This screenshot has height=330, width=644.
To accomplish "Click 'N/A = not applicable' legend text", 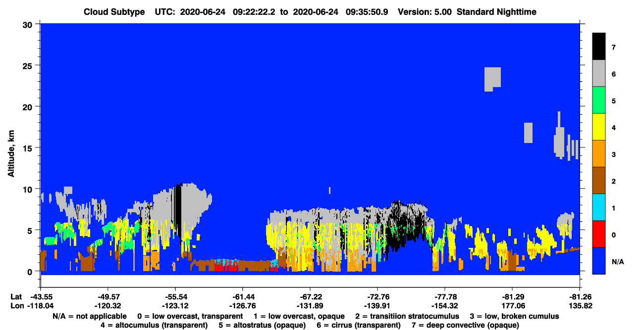I will tap(89, 316).
